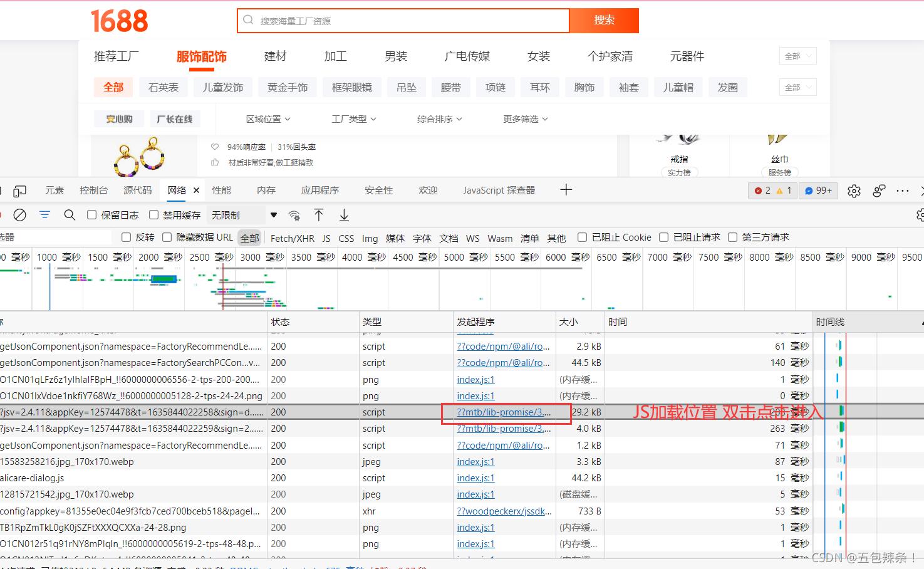The image size is (924, 569).
Task: Click the network conditions icon
Action: pyautogui.click(x=294, y=215)
